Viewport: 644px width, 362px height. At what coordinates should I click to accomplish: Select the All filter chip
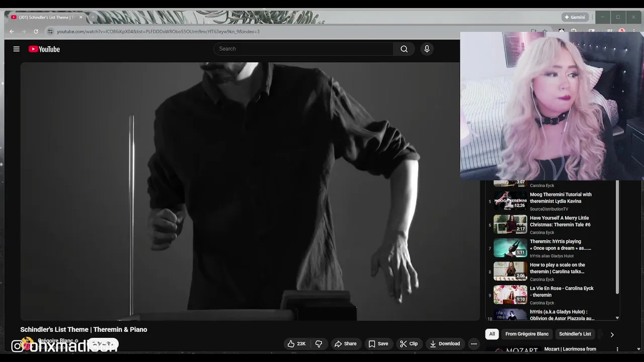point(492,334)
